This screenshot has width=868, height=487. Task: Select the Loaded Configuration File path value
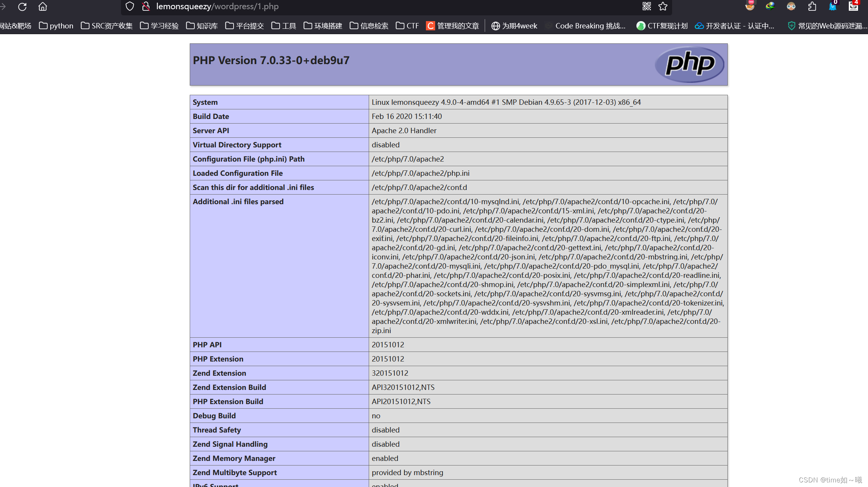(x=421, y=173)
